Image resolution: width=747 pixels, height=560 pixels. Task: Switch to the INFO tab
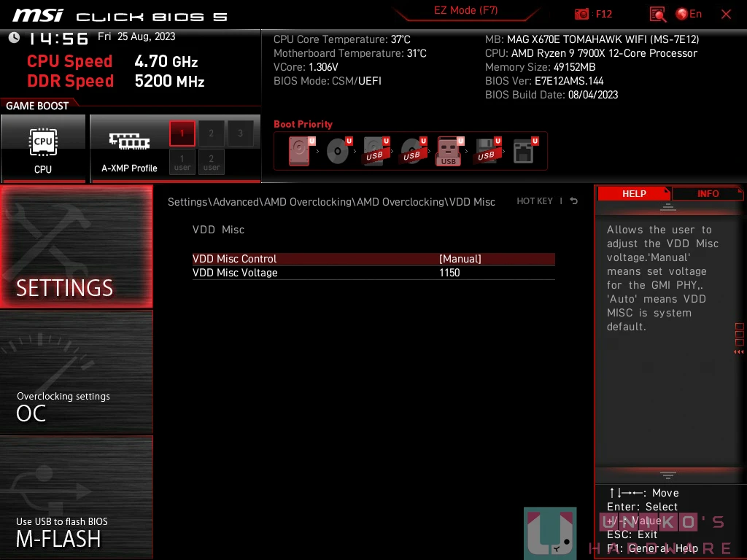[708, 193]
